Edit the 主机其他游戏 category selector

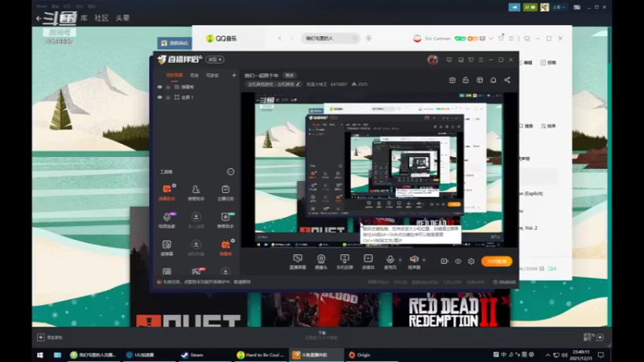tap(274, 84)
